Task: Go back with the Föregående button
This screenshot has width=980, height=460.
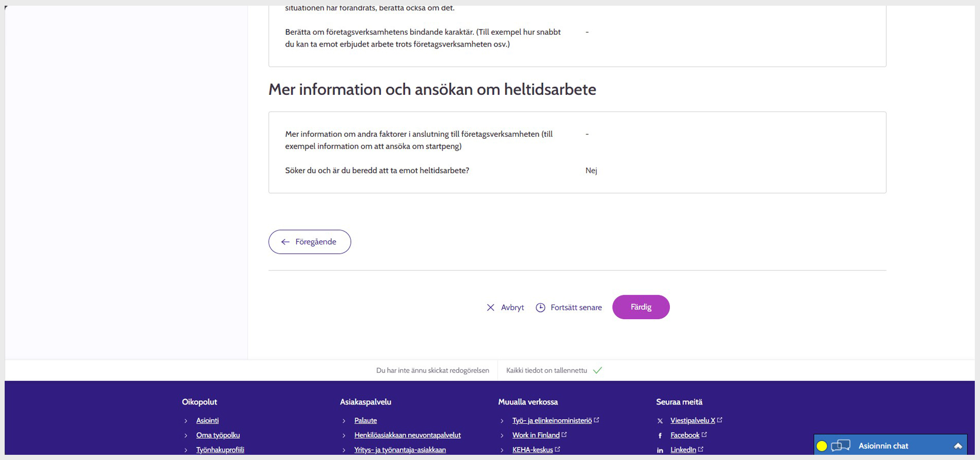Action: [x=310, y=242]
